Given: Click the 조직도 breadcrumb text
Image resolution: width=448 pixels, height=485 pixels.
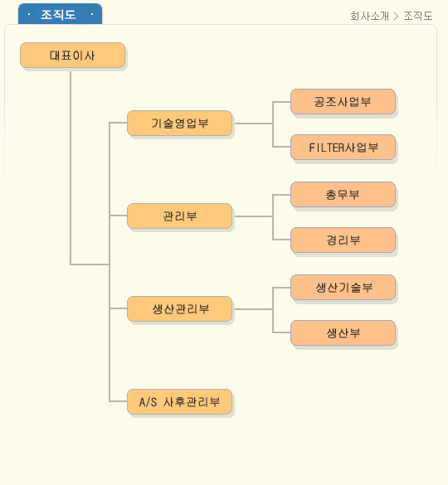Looking at the screenshot, I should (x=418, y=16).
